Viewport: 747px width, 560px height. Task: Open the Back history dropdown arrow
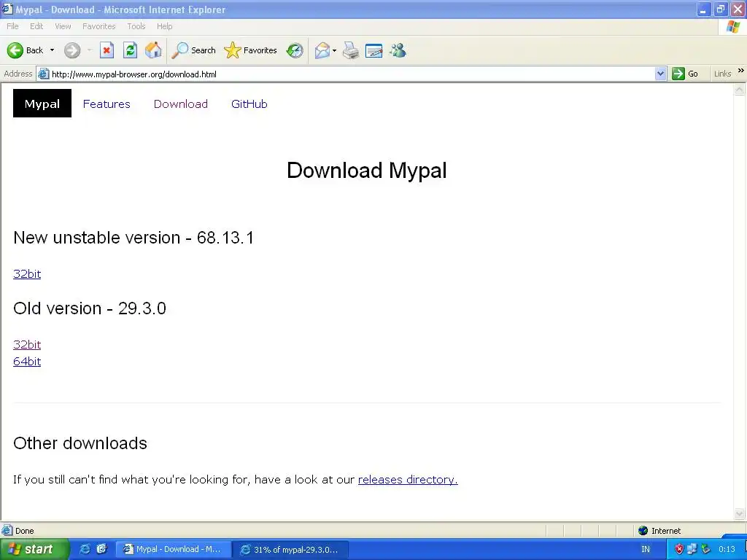click(52, 50)
